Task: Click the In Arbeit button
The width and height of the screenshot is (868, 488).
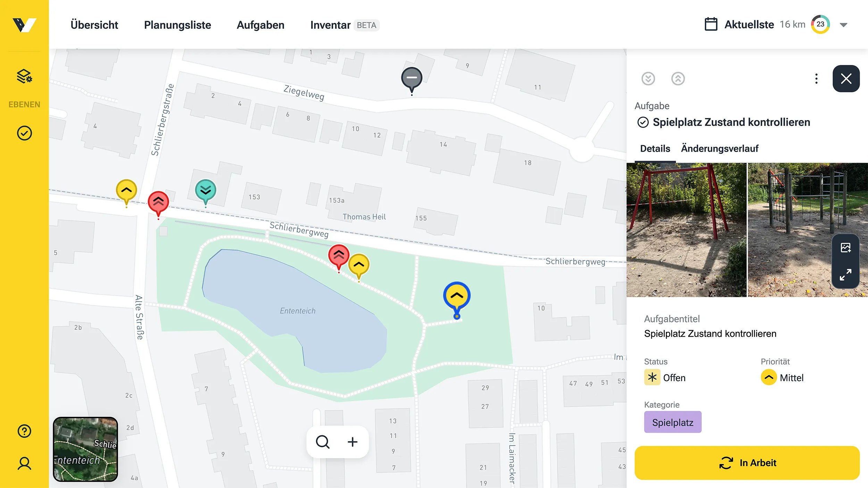Action: [x=747, y=463]
